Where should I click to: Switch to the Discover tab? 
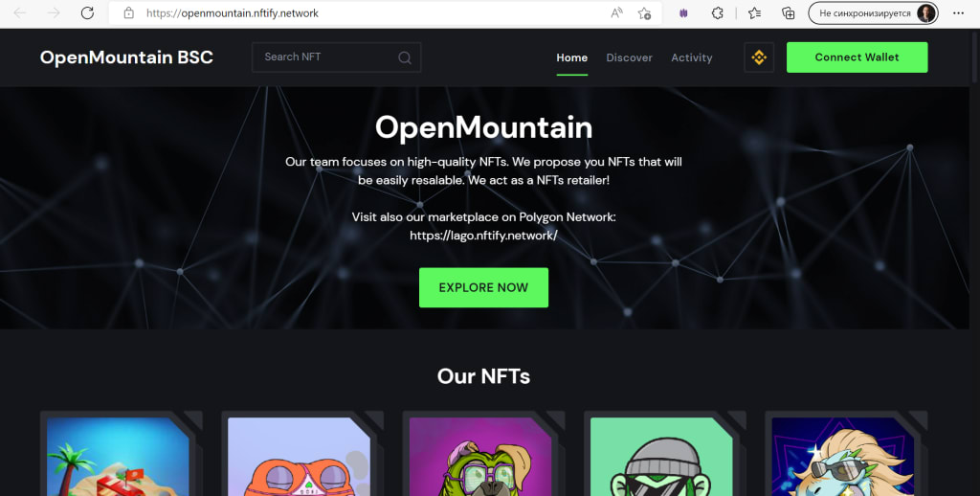click(x=629, y=57)
